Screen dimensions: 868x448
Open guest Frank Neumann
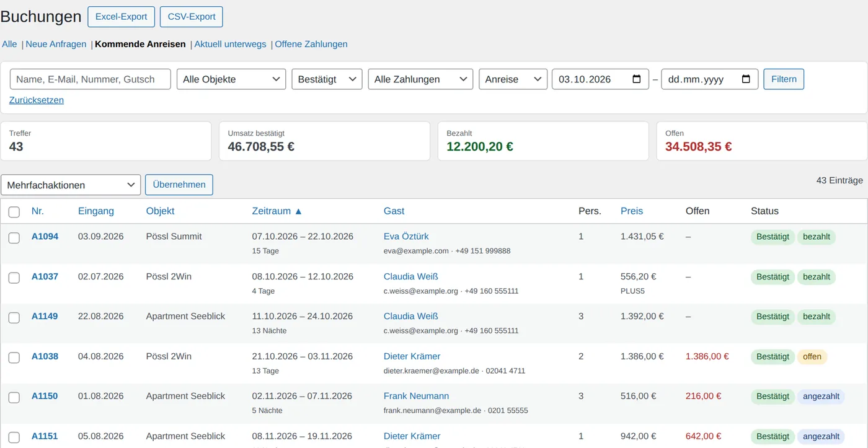click(416, 396)
